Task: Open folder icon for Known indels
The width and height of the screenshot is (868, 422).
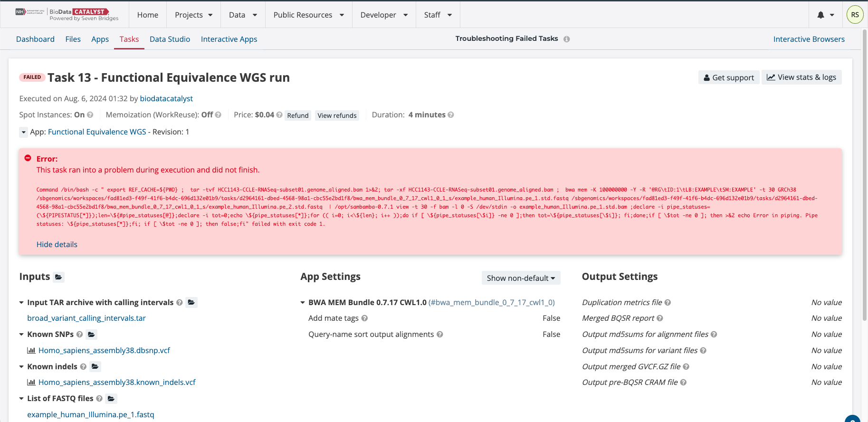Action: point(95,366)
